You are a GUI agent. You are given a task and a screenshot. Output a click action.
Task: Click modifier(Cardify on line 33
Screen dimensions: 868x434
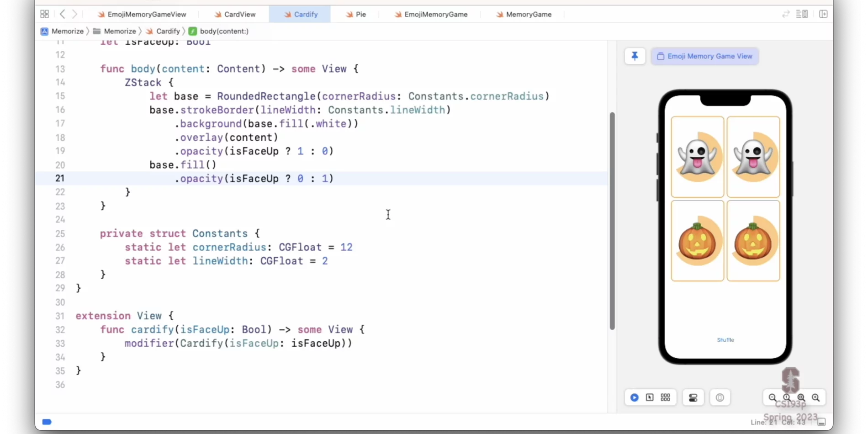174,343
